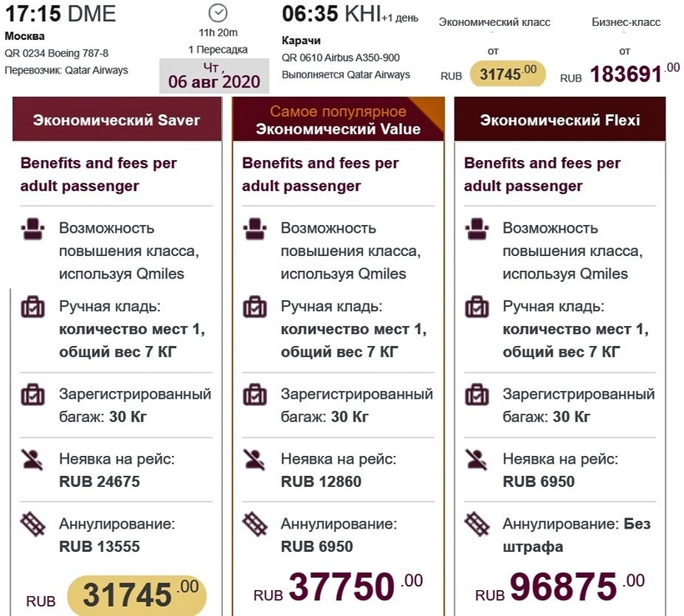Click the hand baggage icon in Value column
684x616 pixels.
coord(254,307)
